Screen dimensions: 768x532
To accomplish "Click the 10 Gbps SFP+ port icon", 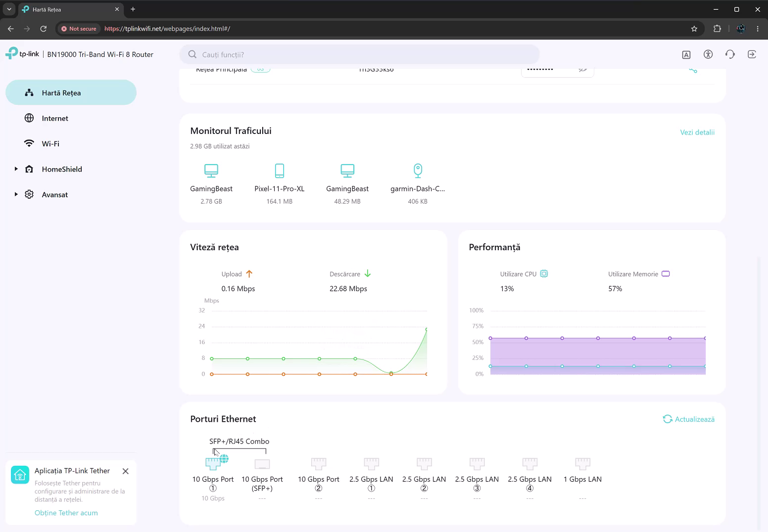I will click(x=262, y=464).
